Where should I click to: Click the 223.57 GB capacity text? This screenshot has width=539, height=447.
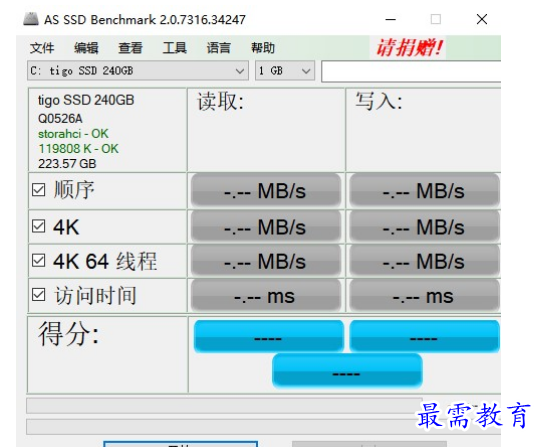point(67,164)
